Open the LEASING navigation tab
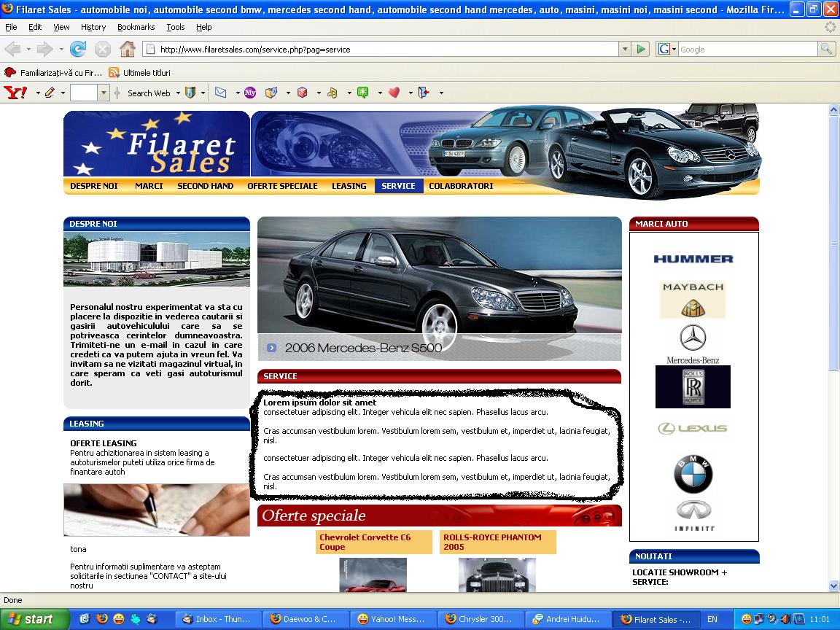This screenshot has height=630, width=840. pyautogui.click(x=349, y=186)
